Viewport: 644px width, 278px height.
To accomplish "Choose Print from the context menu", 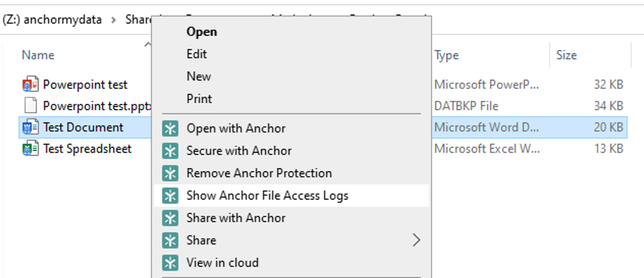I will point(199,99).
